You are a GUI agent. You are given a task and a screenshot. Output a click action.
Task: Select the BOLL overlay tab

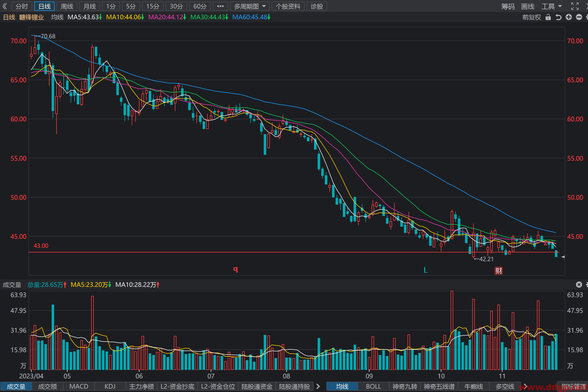click(x=373, y=386)
